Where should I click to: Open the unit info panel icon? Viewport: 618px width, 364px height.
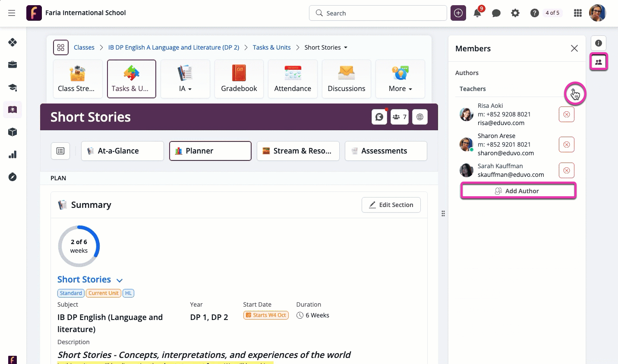point(599,43)
